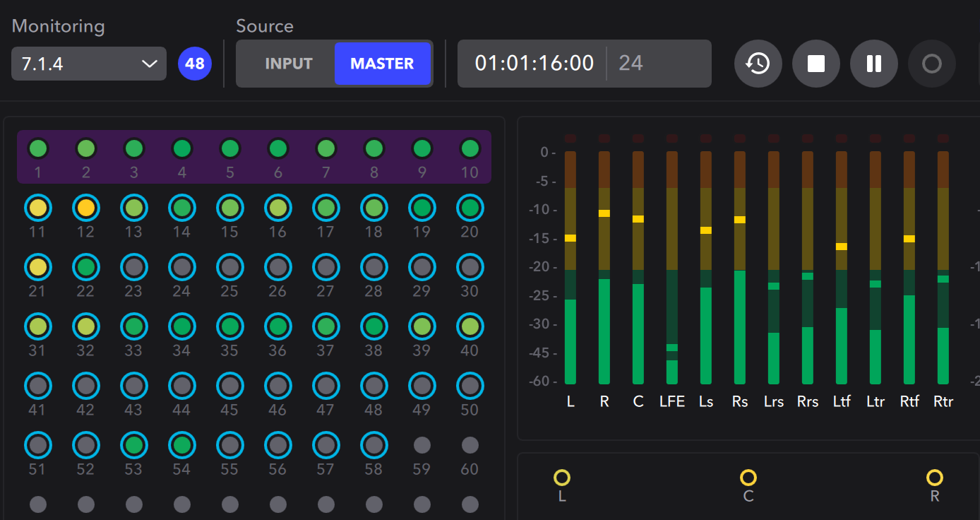Select object indicator 54
Screen dimensions: 980x520
(182, 445)
